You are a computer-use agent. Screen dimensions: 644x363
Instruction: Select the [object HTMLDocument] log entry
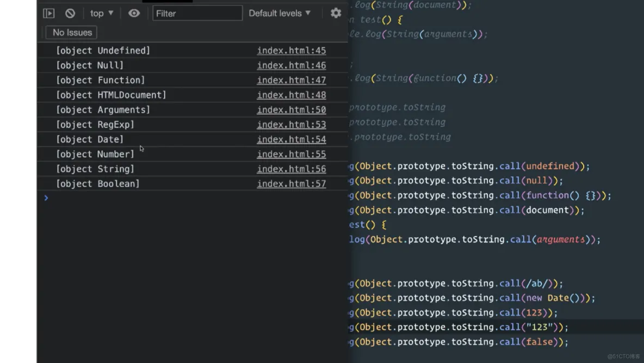(111, 95)
